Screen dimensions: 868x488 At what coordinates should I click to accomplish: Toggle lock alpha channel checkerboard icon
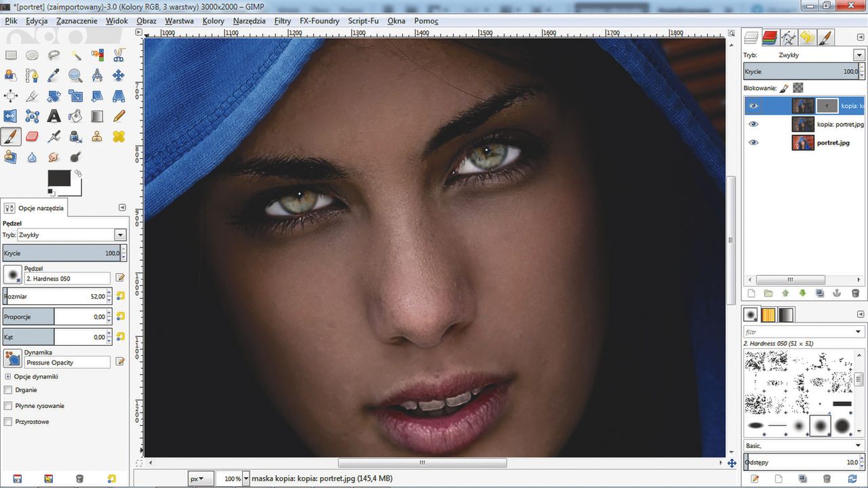pyautogui.click(x=798, y=87)
